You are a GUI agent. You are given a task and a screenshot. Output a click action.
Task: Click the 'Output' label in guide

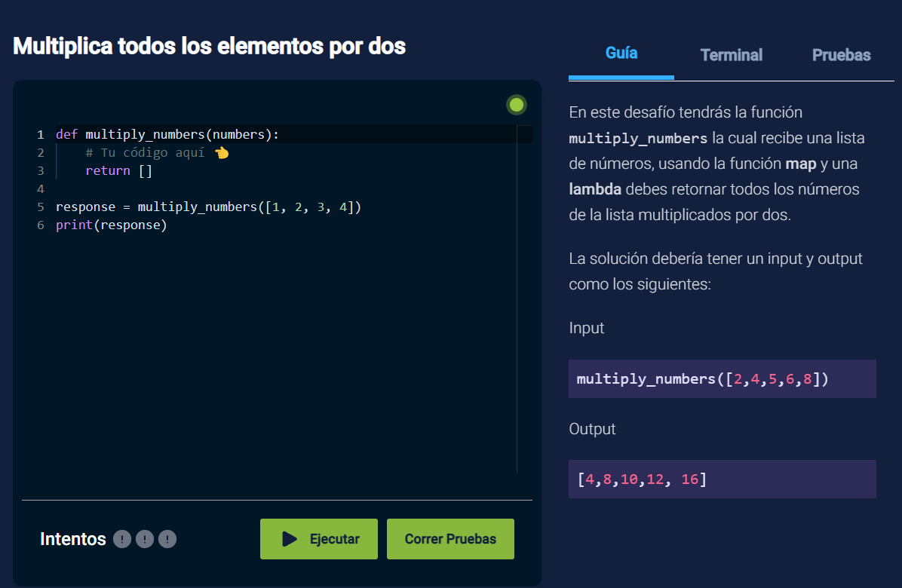592,430
